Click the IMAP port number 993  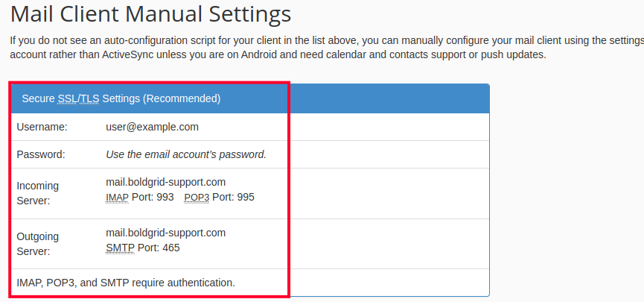coord(165,197)
